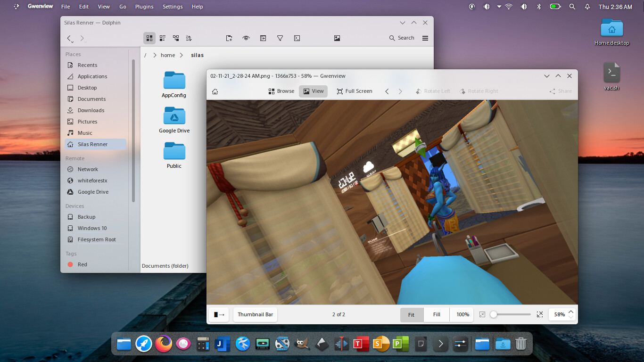The height and width of the screenshot is (362, 644).
Task: Select the Google Drive folder in Dolphin
Action: pos(174,120)
